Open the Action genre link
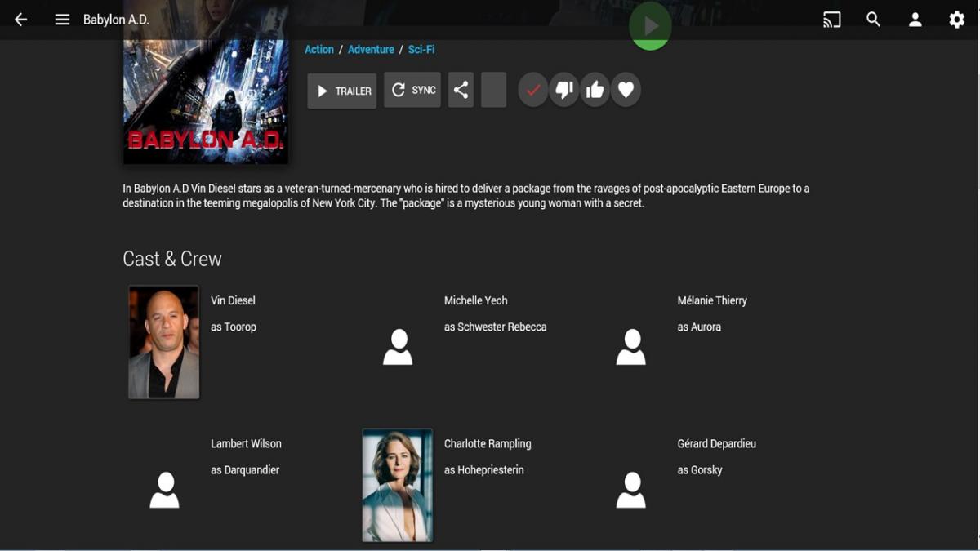 (x=319, y=50)
